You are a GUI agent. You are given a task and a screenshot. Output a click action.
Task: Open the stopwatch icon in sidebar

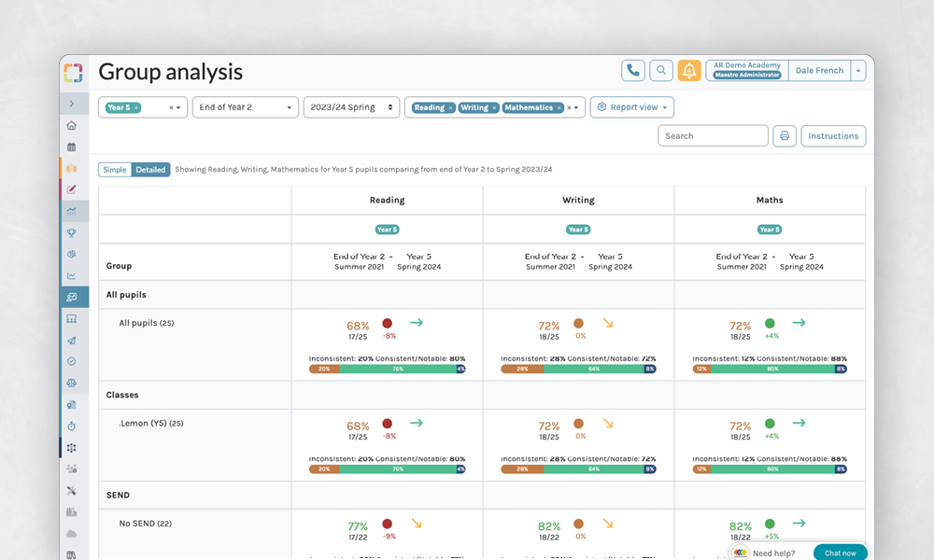72,426
